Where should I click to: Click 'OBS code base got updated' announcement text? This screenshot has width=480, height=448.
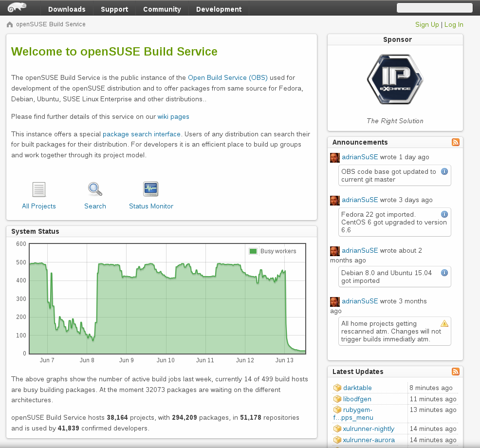(x=388, y=175)
